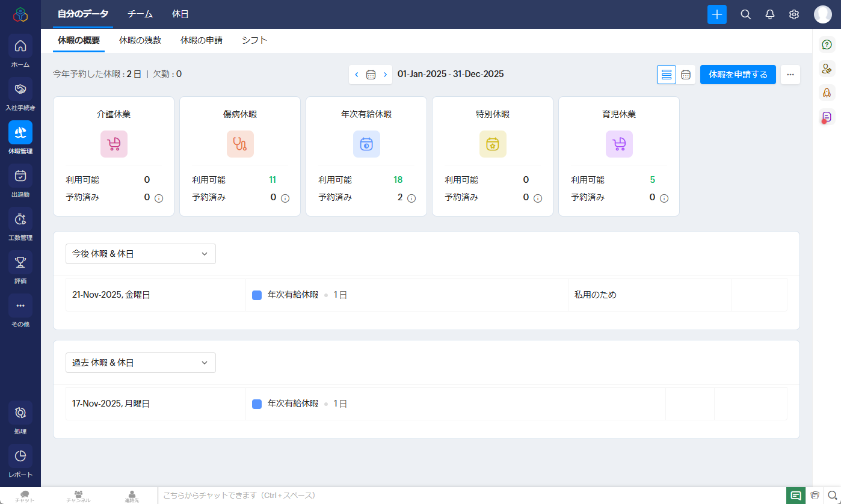
Task: Switch to list view toggle
Action: click(666, 75)
